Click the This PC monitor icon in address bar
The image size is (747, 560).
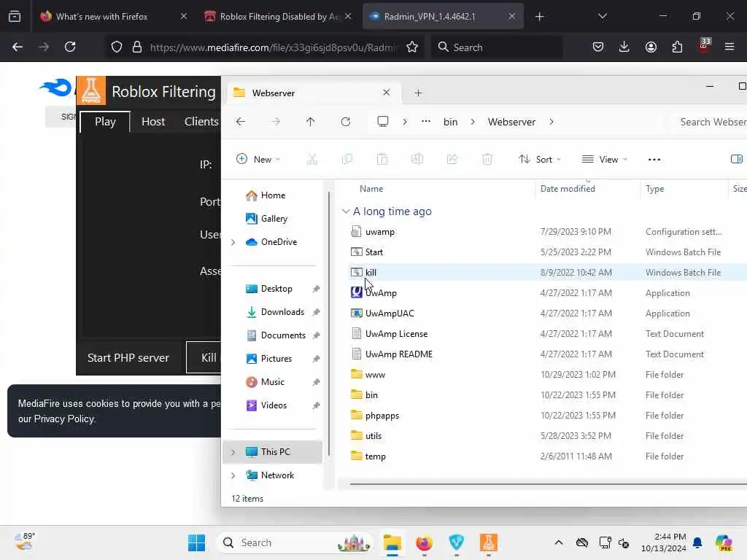pos(382,122)
